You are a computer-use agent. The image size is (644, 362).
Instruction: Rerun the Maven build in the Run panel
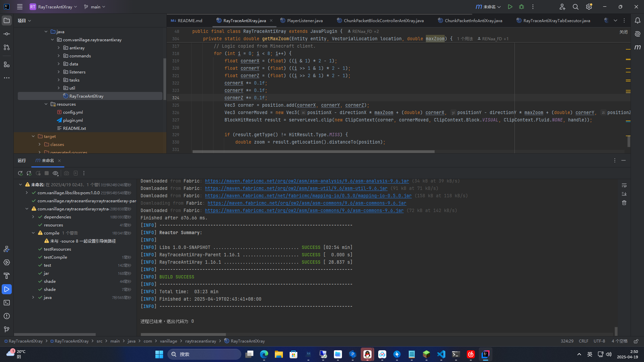[20, 173]
